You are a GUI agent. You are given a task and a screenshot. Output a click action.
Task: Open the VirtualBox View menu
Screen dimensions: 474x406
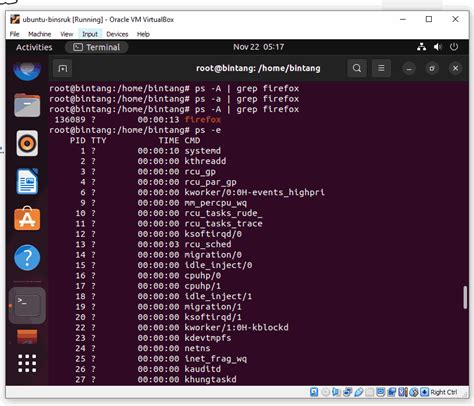66,34
